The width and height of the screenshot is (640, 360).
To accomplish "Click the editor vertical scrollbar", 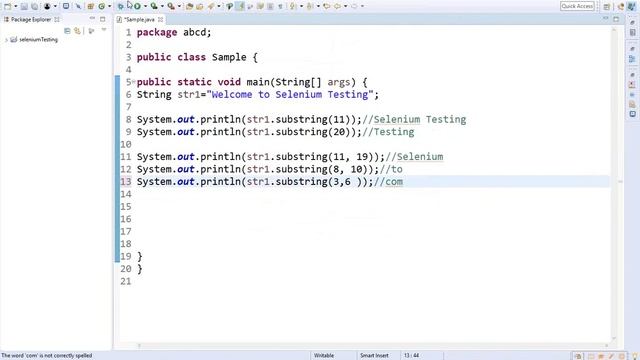I will 614,184.
